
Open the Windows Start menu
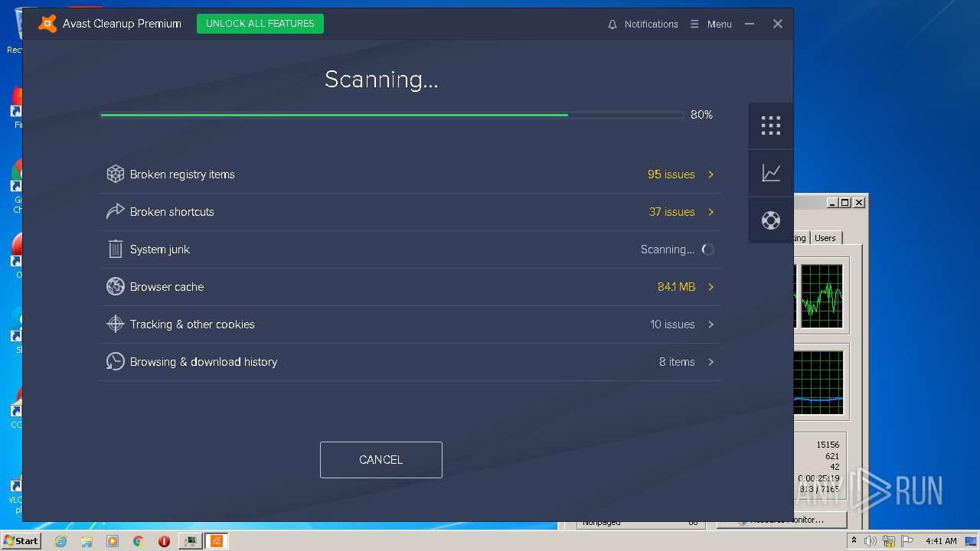pyautogui.click(x=21, y=541)
